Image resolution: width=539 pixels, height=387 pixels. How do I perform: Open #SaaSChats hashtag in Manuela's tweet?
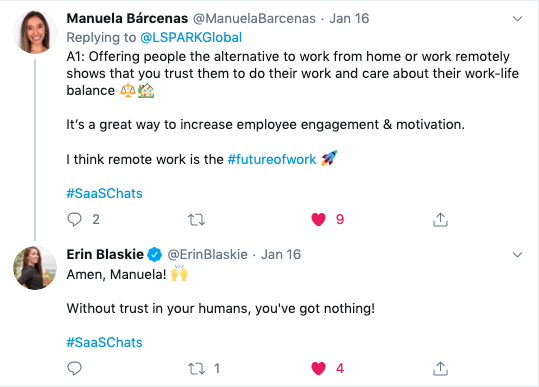coord(104,194)
